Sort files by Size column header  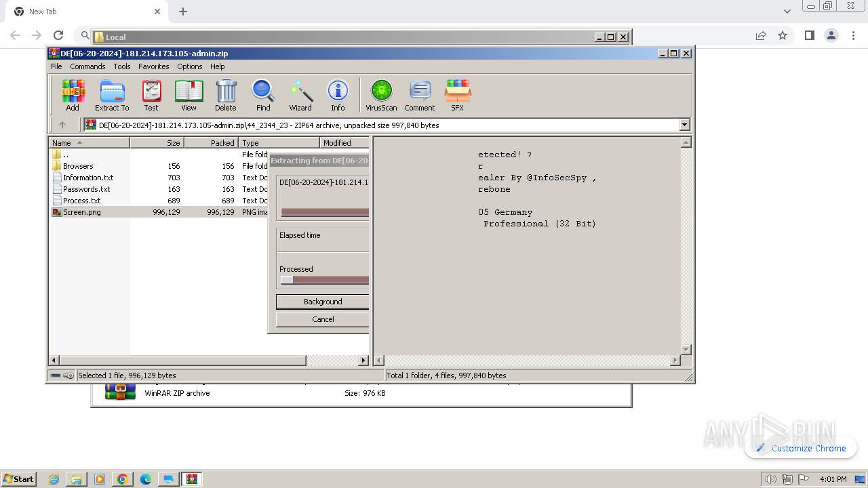point(157,143)
